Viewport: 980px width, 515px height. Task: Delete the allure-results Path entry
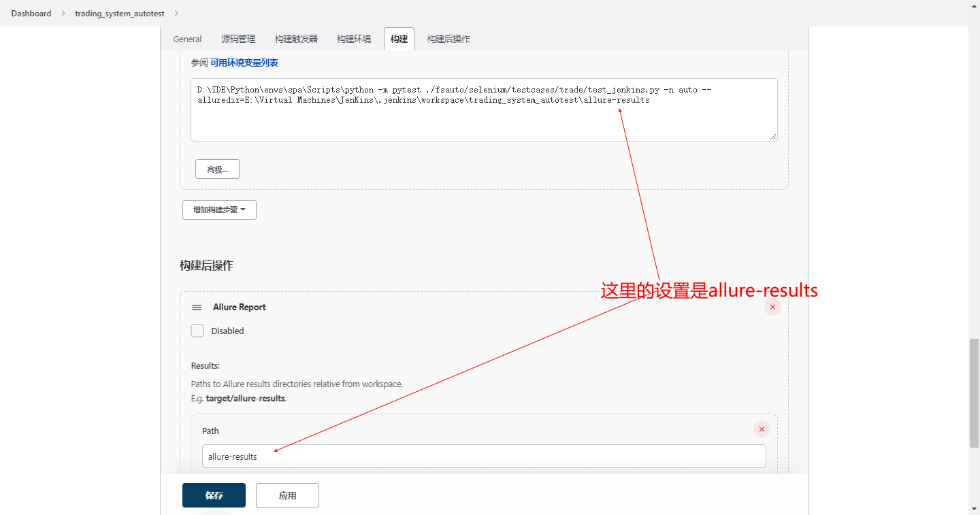click(x=762, y=429)
